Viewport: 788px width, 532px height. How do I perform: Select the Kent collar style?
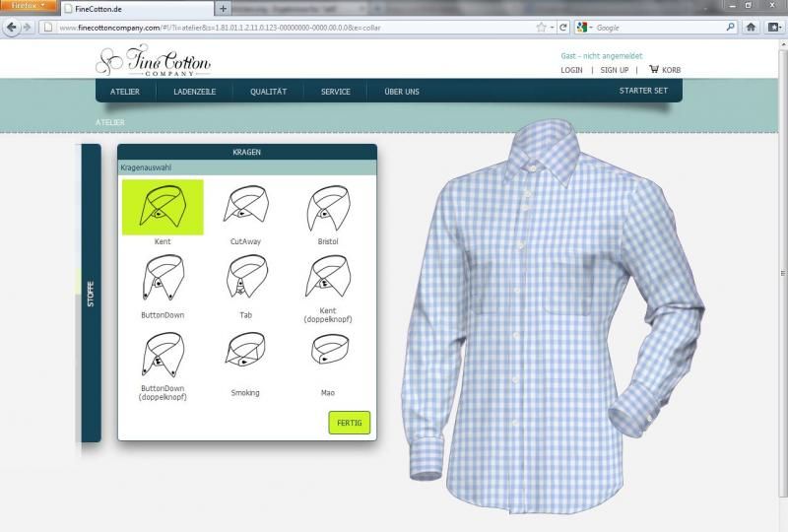click(163, 207)
